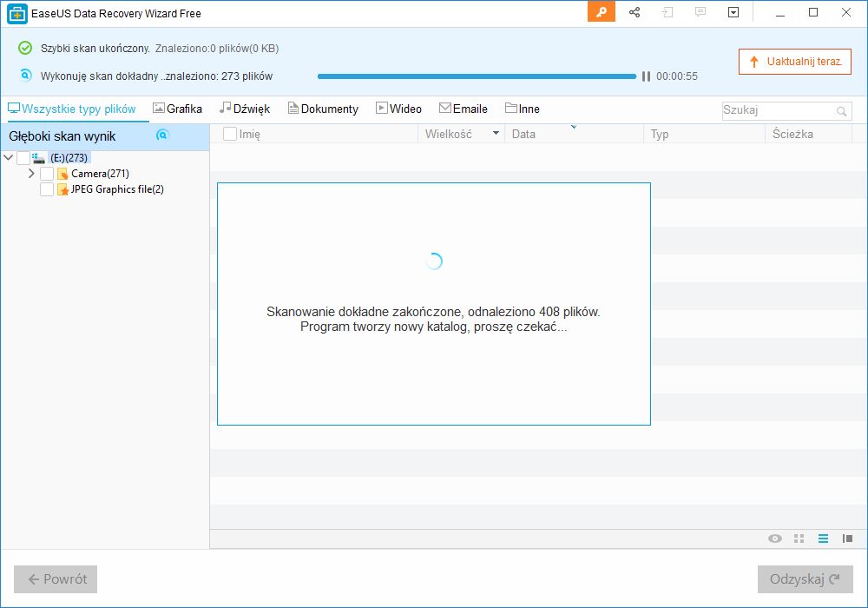Click the orange key activation icon

pos(602,12)
